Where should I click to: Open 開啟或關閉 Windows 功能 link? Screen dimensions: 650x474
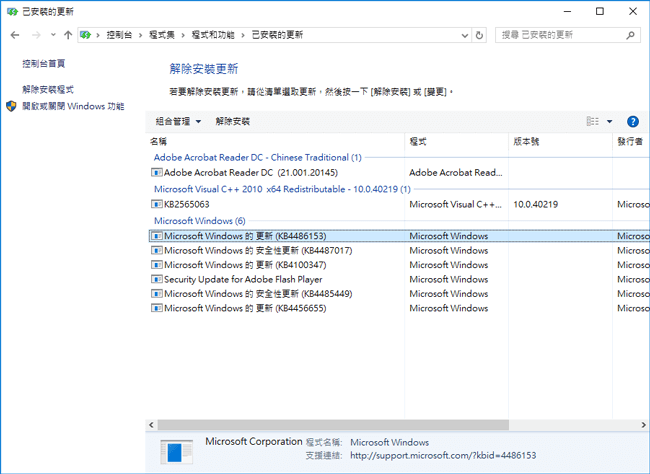coord(73,106)
